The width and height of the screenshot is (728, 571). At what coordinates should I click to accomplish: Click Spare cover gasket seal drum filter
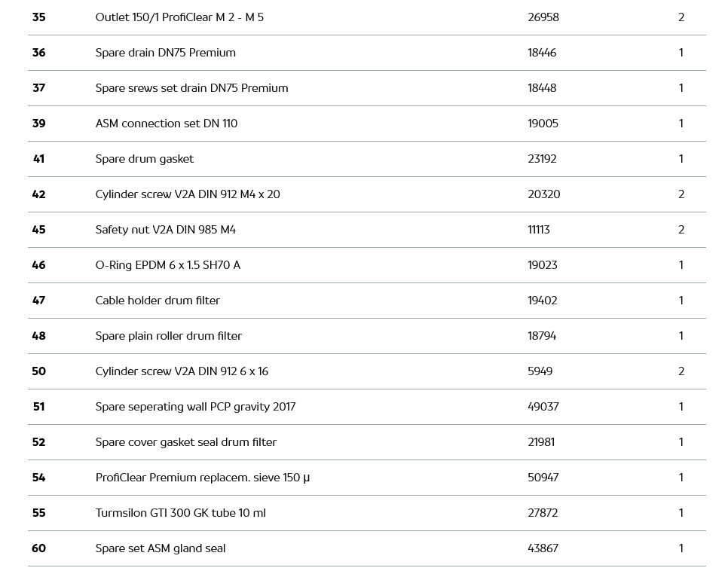(185, 442)
